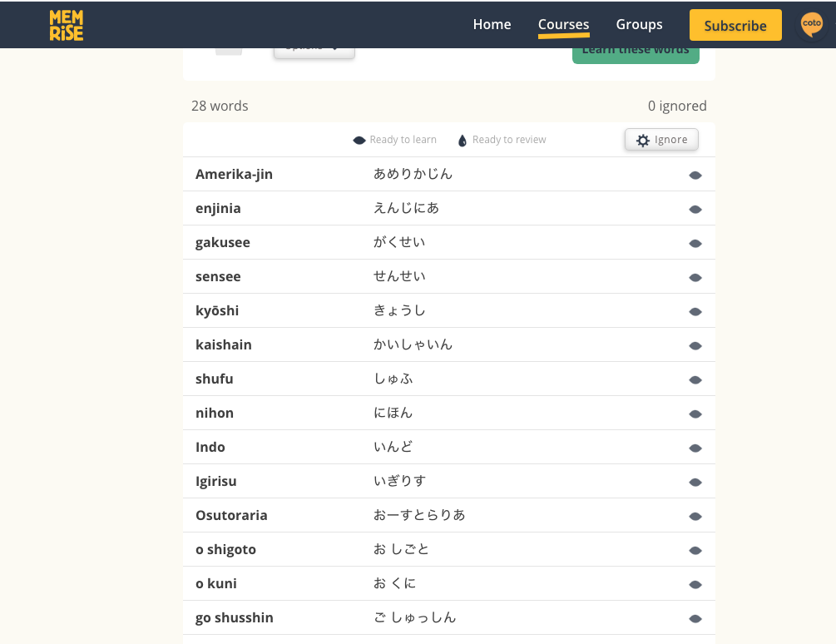Screen dimensions: 836x644
Task: Click the eye icon beside enjinia
Action: pyautogui.click(x=695, y=210)
